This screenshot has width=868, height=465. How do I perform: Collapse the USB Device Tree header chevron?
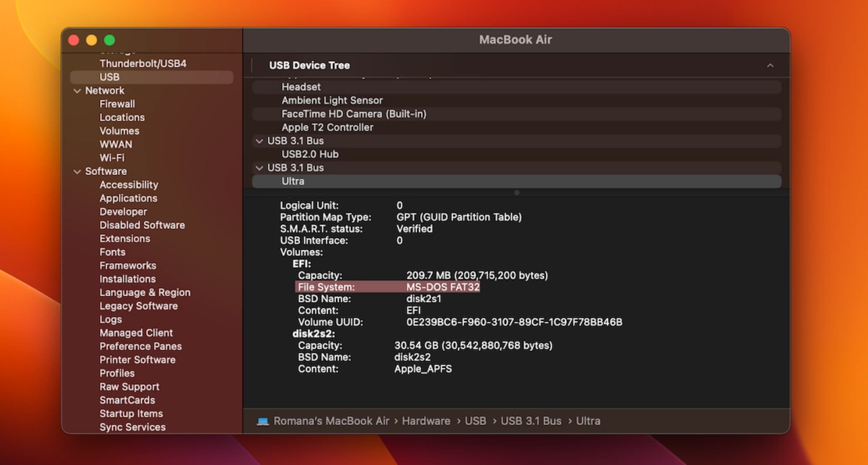coord(770,65)
